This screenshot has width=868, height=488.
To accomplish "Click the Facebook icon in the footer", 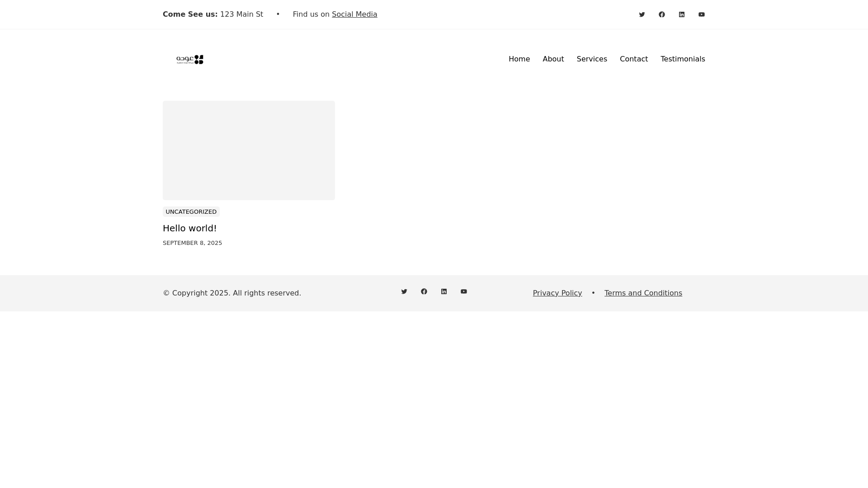I will click(x=424, y=291).
